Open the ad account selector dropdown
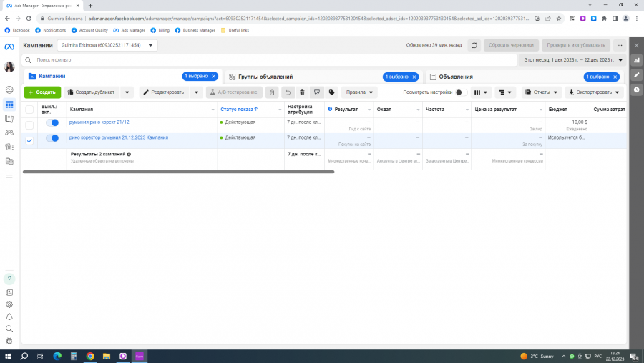 [107, 45]
